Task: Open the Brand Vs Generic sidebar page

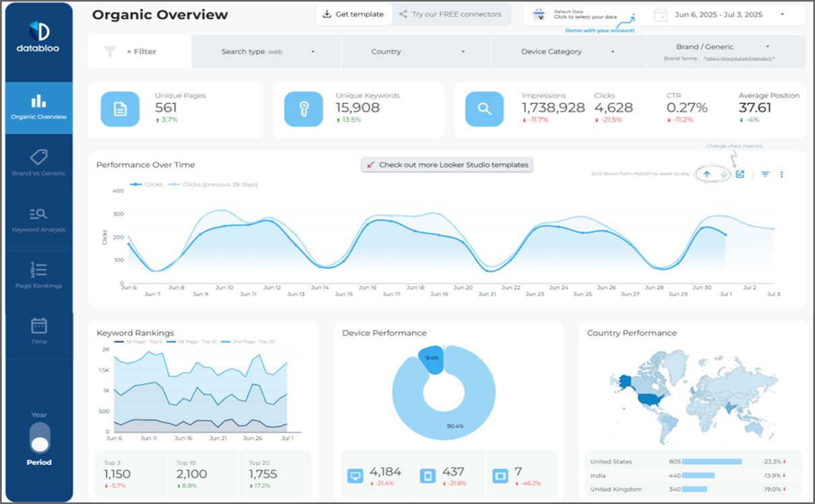Action: coord(38,160)
